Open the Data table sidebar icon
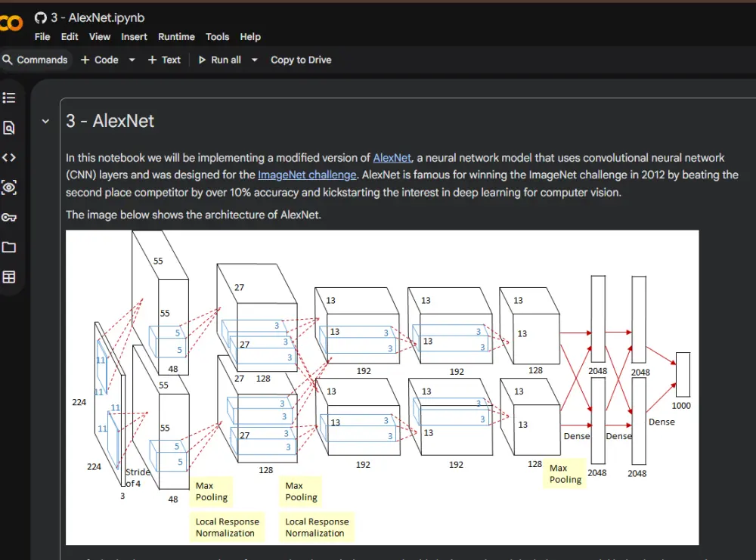Viewport: 756px width, 560px height. pyautogui.click(x=8, y=277)
